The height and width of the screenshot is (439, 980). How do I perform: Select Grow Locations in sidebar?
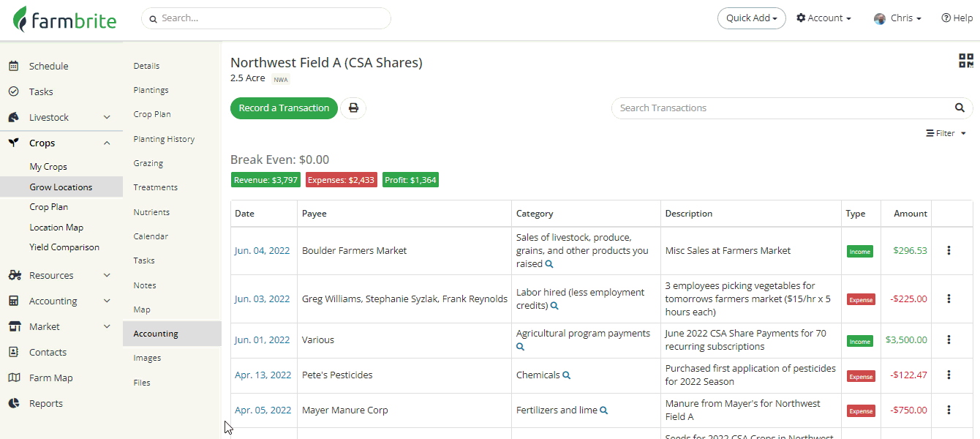pos(61,187)
